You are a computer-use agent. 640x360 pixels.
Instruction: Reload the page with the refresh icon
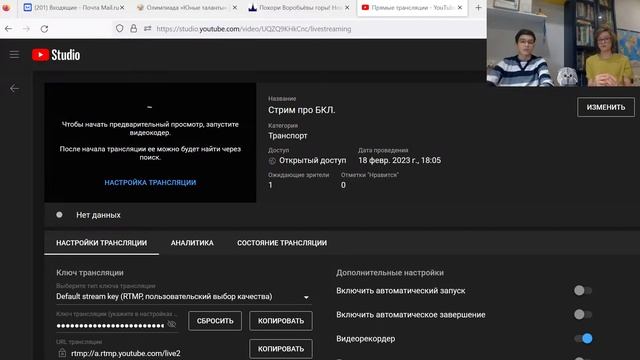click(44, 29)
